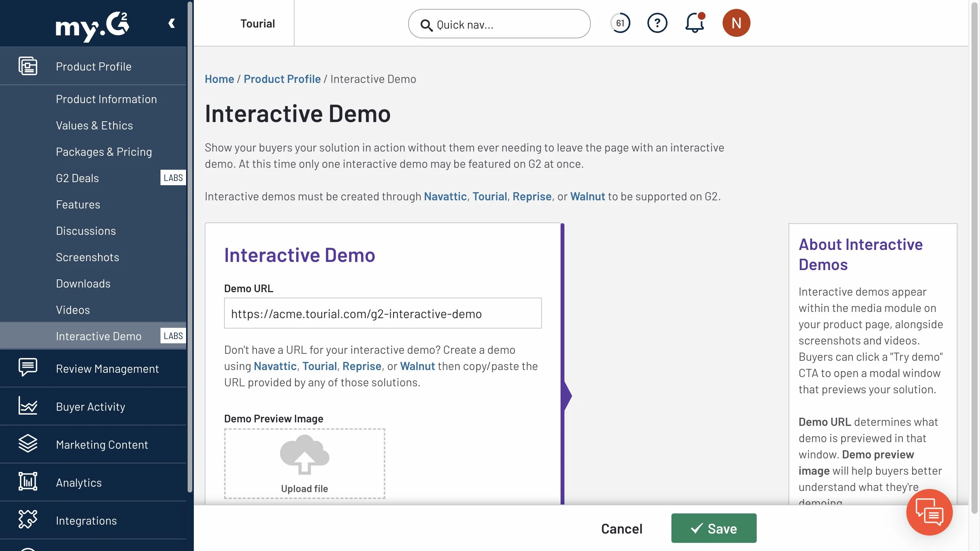This screenshot has height=551, width=980.
Task: Click the Quick nav search field
Action: tap(499, 24)
